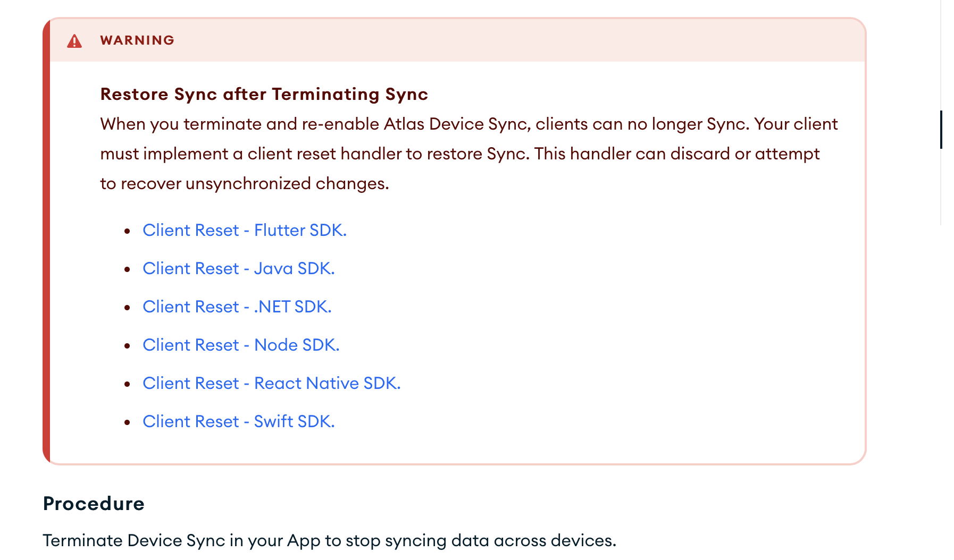Screen dimensions: 954x560
Task: Go to Client Reset - Node SDK
Action: 241,345
